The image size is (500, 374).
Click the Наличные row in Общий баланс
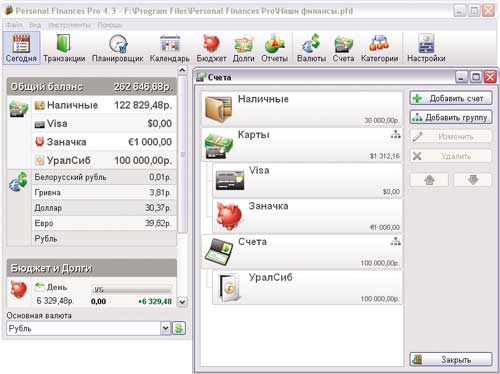pyautogui.click(x=104, y=105)
